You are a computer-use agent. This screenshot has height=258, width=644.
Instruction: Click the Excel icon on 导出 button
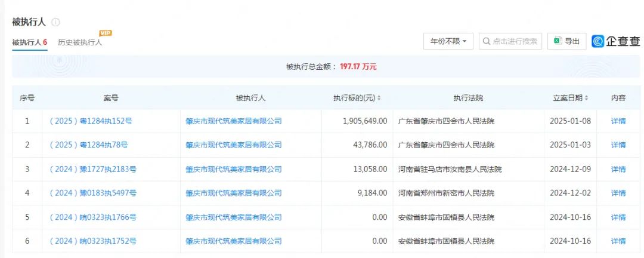(x=557, y=41)
